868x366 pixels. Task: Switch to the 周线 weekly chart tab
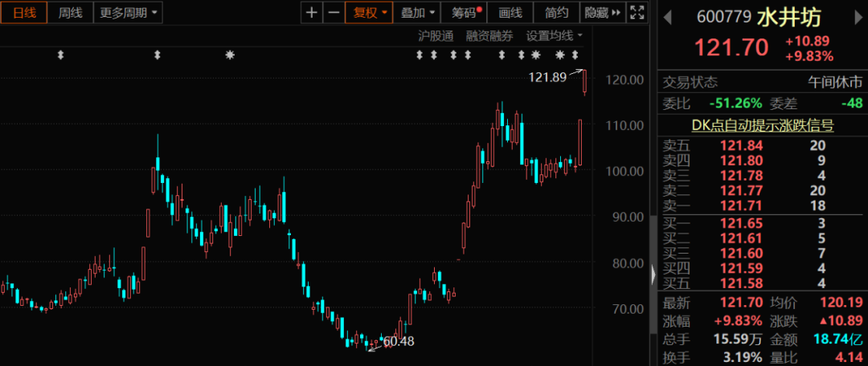pyautogui.click(x=70, y=12)
